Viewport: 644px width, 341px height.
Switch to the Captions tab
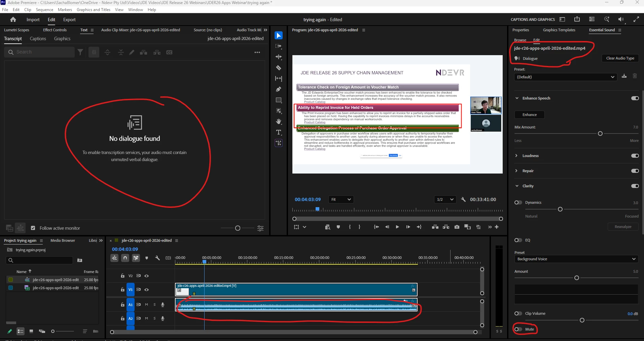click(38, 39)
